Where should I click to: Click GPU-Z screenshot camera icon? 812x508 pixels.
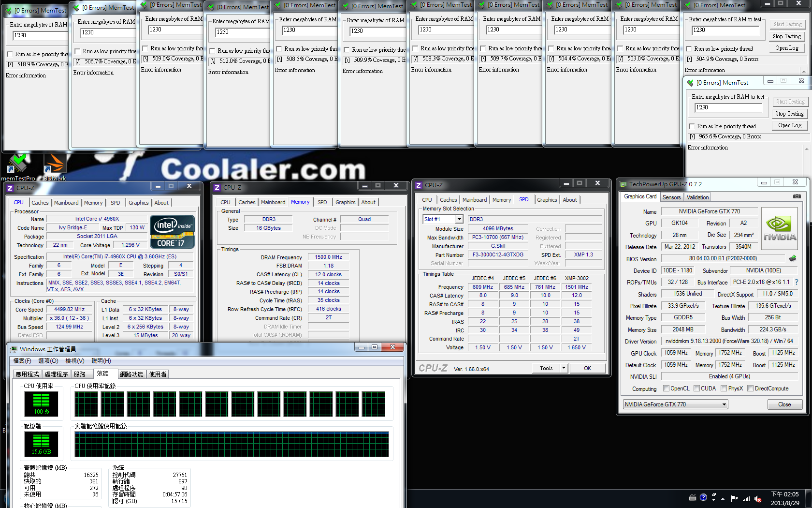pyautogui.click(x=797, y=196)
